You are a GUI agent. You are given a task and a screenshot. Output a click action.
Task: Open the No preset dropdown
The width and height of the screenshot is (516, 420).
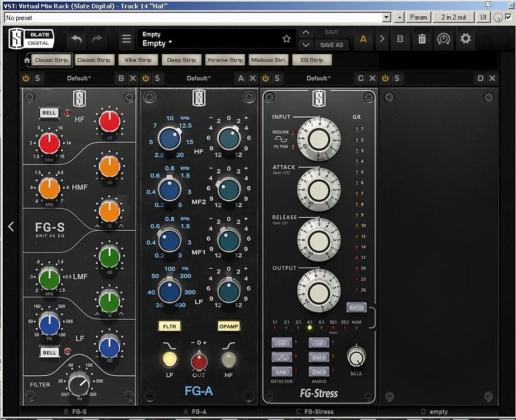coord(387,17)
